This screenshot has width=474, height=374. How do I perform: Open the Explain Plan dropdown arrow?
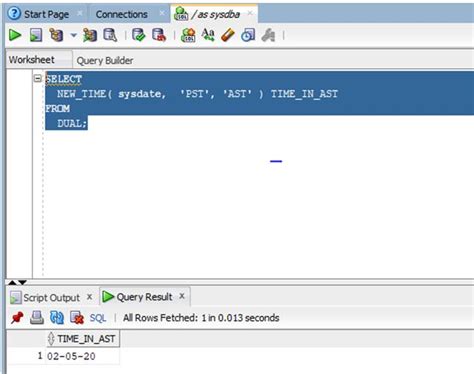click(74, 35)
